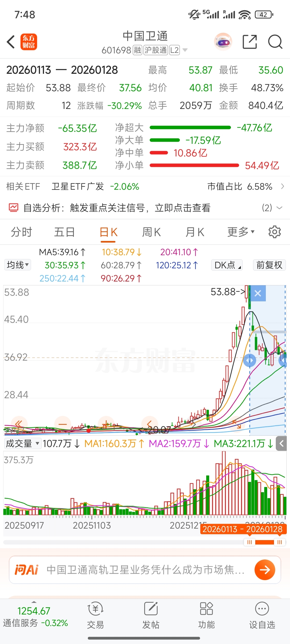The width and height of the screenshot is (290, 644).
Task: Collapse the volume indicator side arrow
Action: pos(281,444)
